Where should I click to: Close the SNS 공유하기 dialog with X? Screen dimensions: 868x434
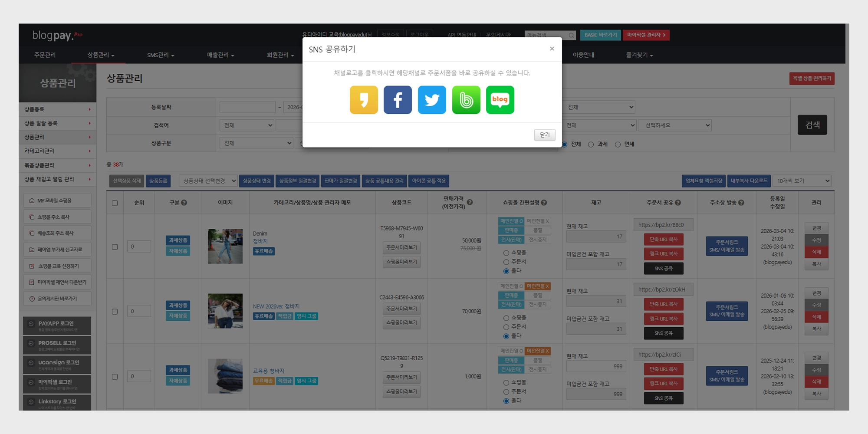552,49
